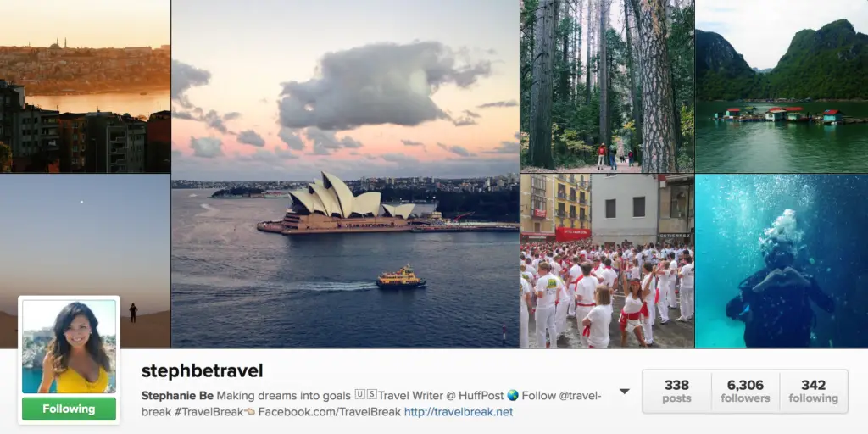Click the yellow ferry boat in photo
Screen dimensions: 868x434
click(x=401, y=277)
